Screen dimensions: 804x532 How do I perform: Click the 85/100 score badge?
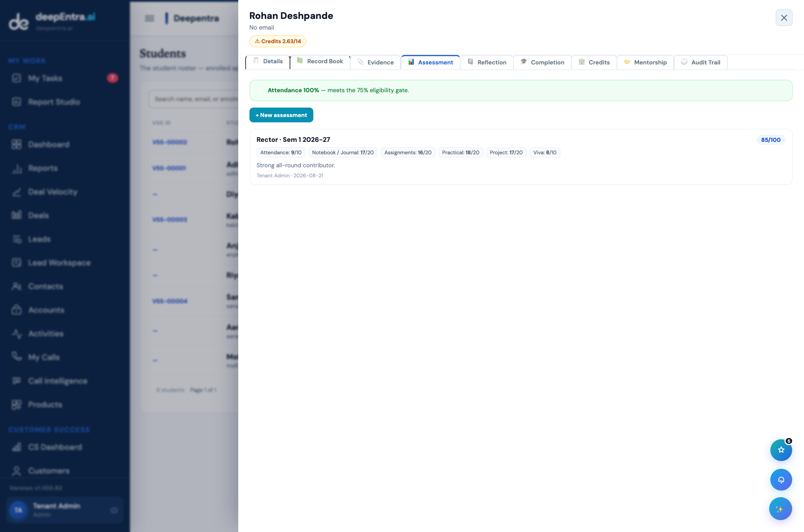770,140
